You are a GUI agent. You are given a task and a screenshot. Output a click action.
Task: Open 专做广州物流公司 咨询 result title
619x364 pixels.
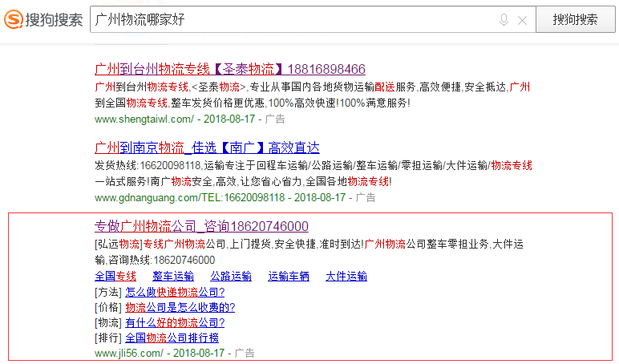[x=201, y=226]
